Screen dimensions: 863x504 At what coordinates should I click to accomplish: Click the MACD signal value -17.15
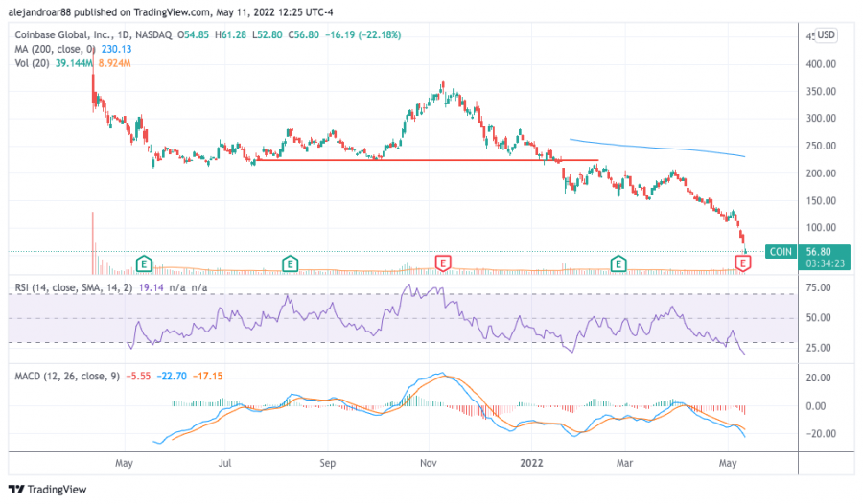(x=208, y=377)
